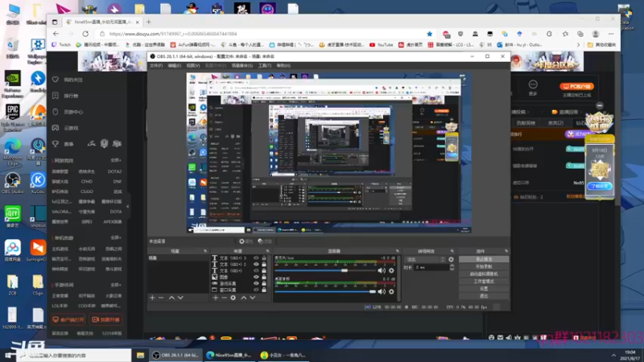Image resolution: width=644 pixels, height=362 pixels.
Task: Open the View menu in OBS
Action: pyautogui.click(x=193, y=66)
